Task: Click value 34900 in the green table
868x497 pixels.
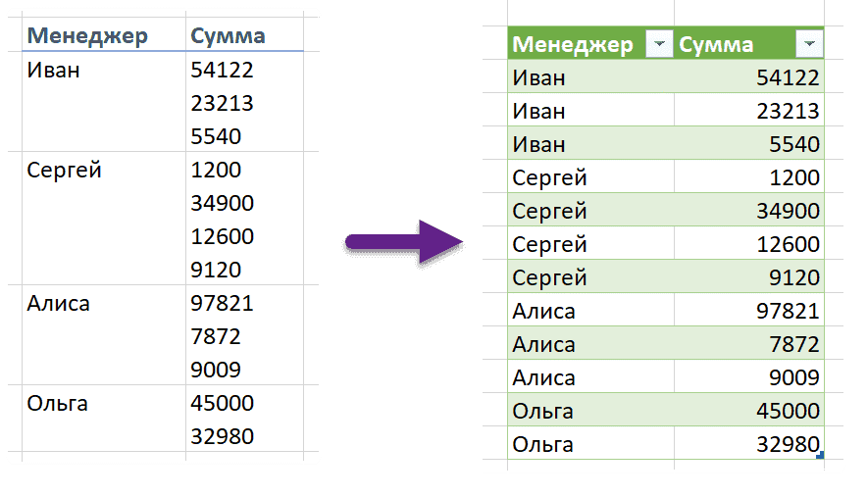Action: [x=788, y=211]
